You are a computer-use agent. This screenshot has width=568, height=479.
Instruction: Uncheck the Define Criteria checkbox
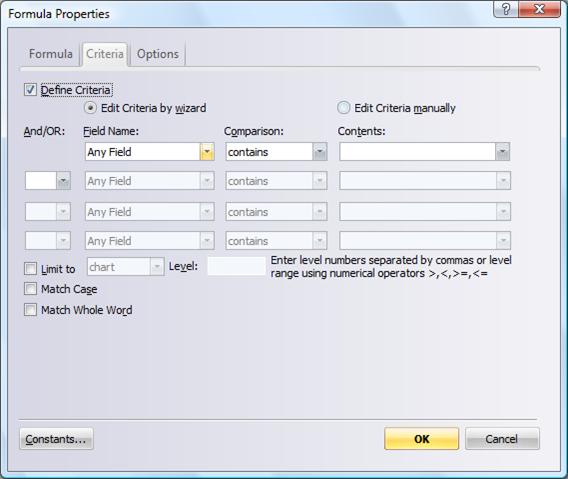(30, 89)
